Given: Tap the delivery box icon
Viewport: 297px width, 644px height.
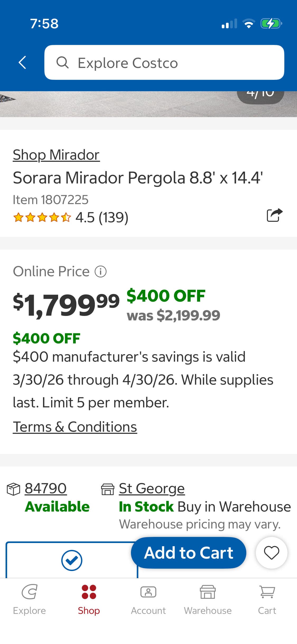Looking at the screenshot, I should [x=13, y=489].
